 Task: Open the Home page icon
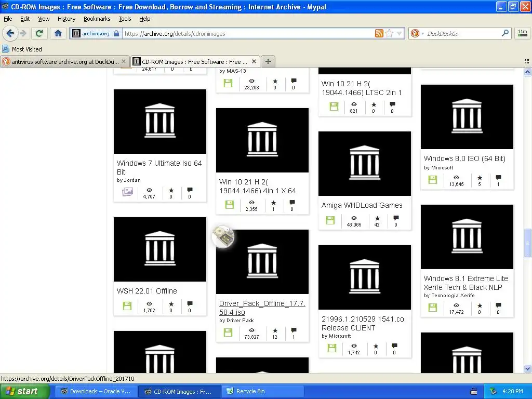click(x=58, y=33)
